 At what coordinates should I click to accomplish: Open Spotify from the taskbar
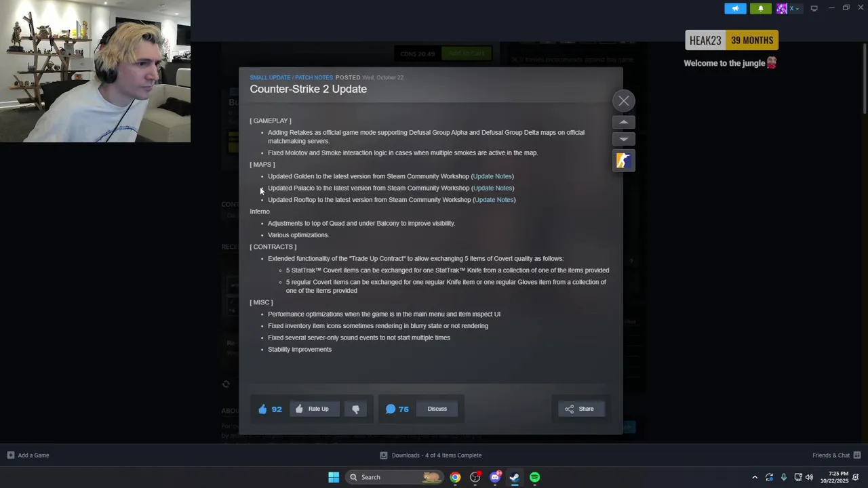pyautogui.click(x=534, y=477)
